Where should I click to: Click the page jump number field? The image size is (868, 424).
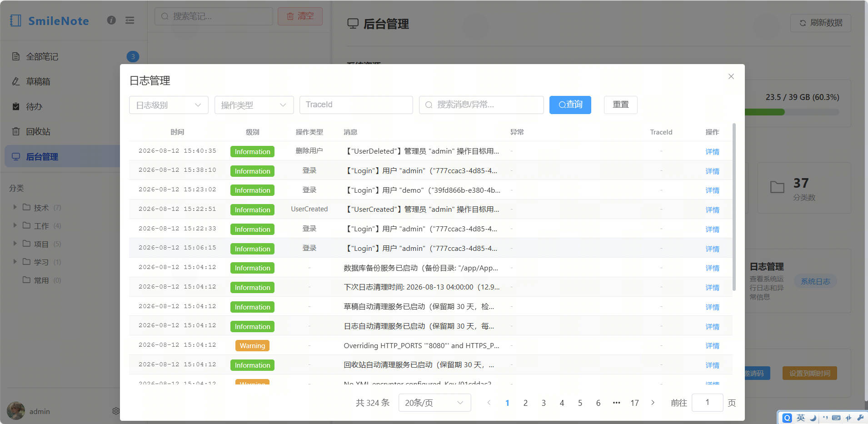tap(708, 403)
